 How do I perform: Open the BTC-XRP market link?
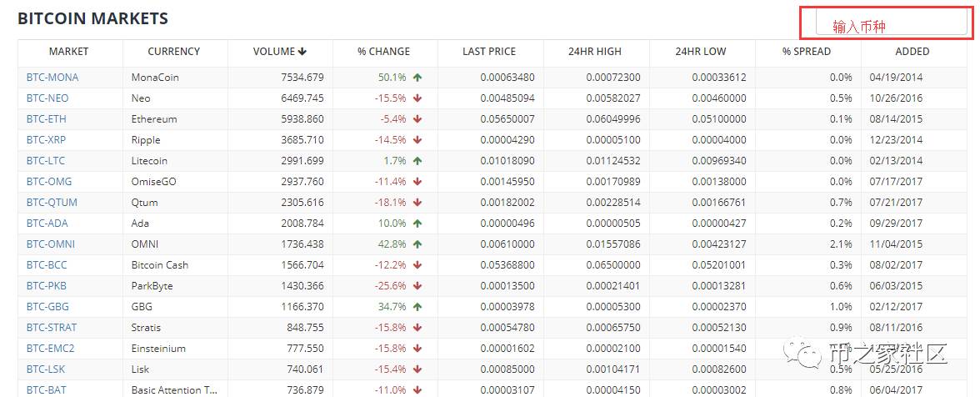[x=47, y=140]
